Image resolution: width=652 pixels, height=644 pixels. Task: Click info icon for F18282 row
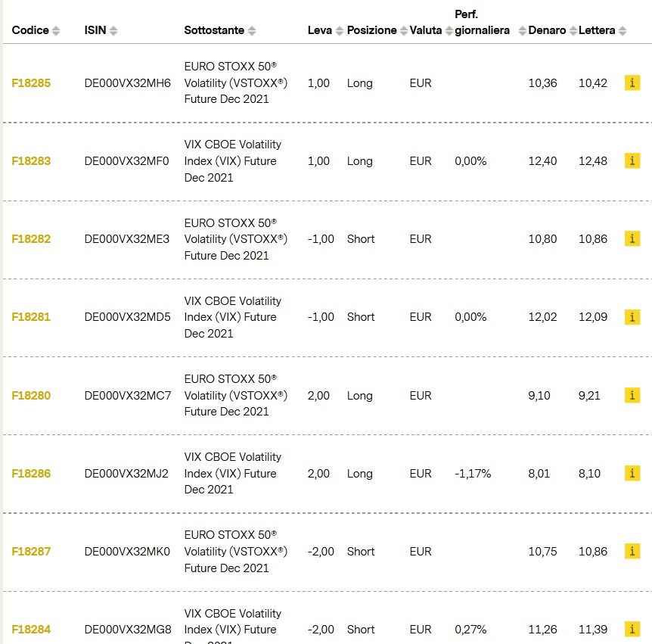[632, 239]
